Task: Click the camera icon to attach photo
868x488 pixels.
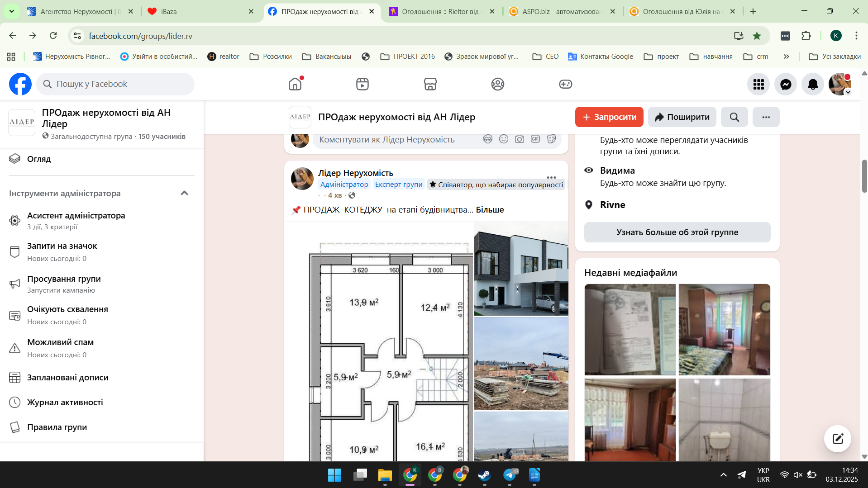Action: click(x=520, y=139)
